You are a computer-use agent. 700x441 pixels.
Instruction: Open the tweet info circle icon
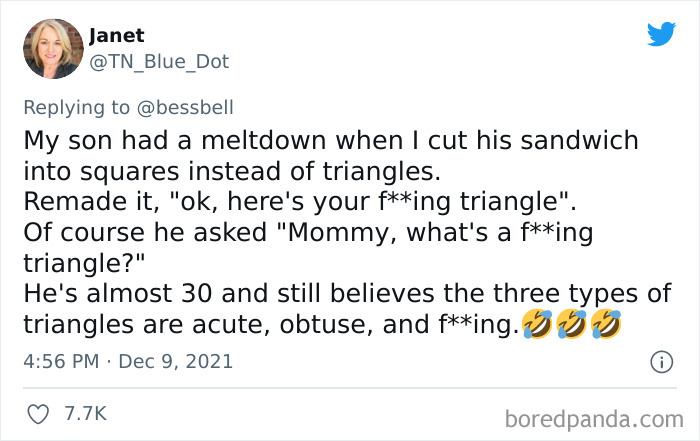[660, 363]
